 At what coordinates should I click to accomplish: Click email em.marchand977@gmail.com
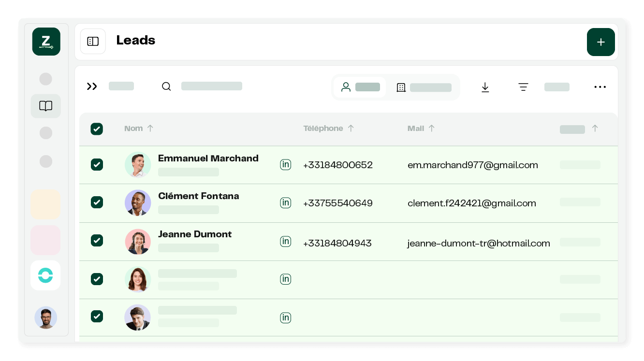pyautogui.click(x=472, y=165)
